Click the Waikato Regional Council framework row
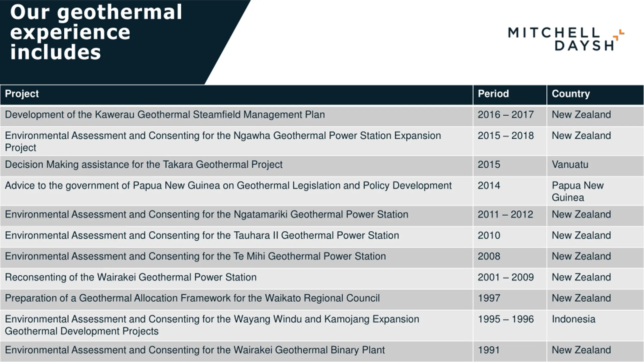Image resolution: width=644 pixels, height=362 pixels. coord(192,298)
